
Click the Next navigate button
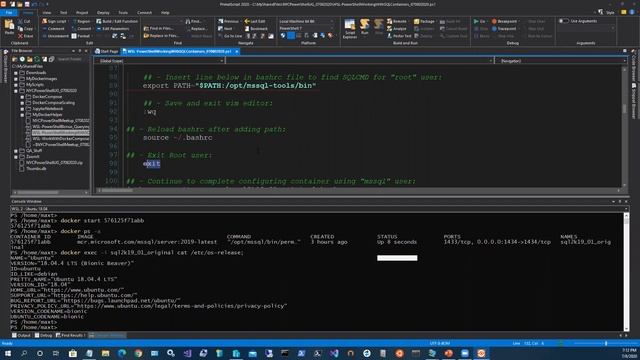pos(225,29)
